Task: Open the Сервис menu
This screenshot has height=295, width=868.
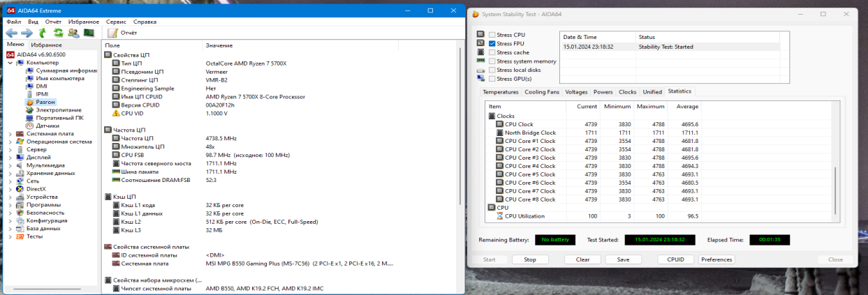Action: click(116, 22)
